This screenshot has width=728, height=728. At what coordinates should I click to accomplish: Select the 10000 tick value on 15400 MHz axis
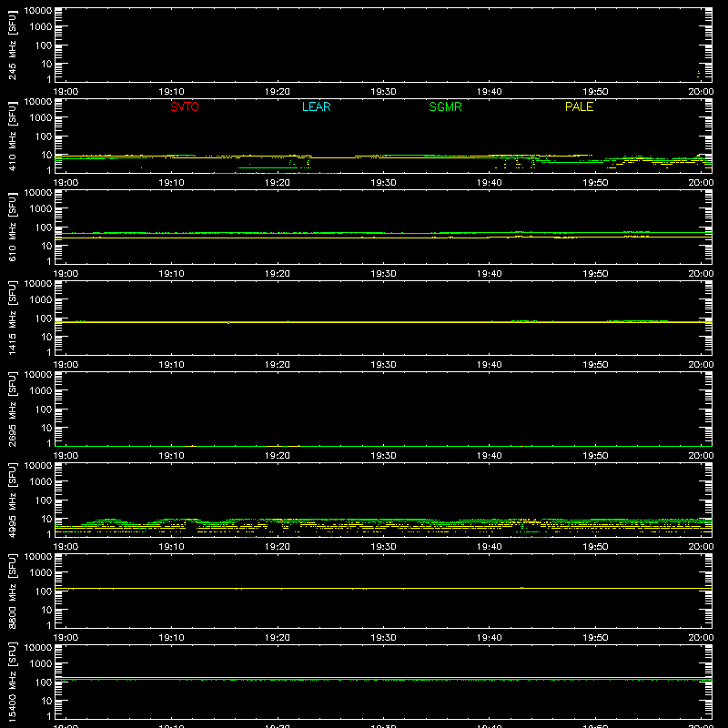click(38, 648)
